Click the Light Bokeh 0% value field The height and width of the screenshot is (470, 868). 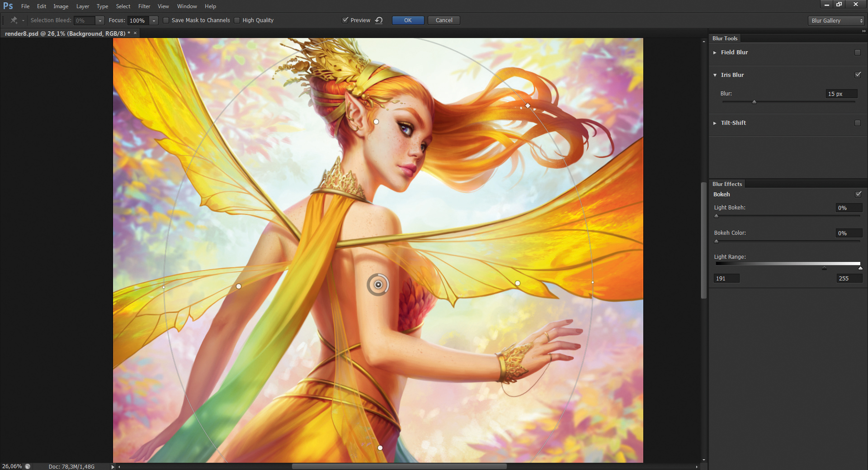click(x=849, y=208)
